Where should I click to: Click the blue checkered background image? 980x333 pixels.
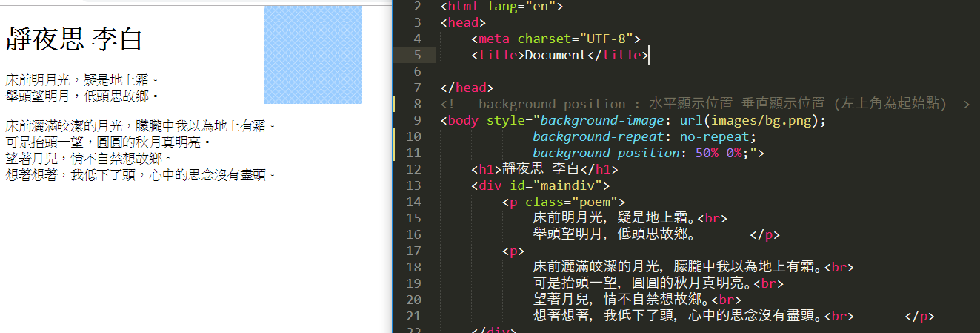click(313, 55)
